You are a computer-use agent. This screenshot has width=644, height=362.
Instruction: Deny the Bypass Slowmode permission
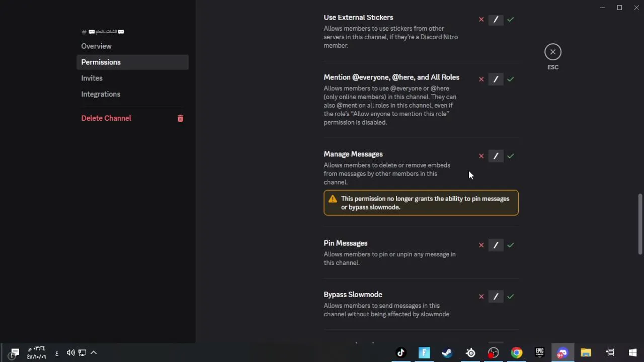click(x=481, y=297)
